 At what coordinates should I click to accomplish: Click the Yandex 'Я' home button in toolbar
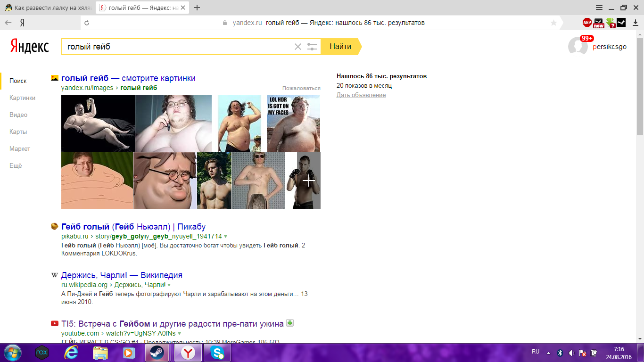tap(22, 23)
